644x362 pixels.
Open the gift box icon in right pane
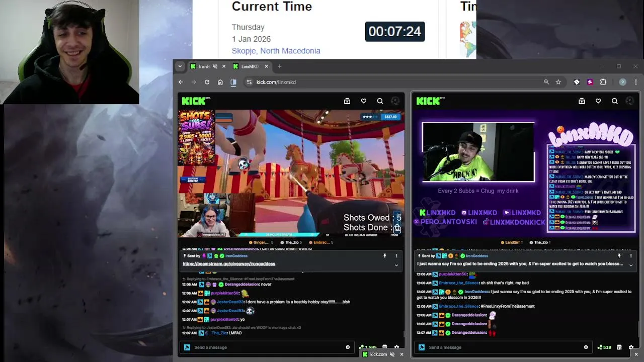tap(582, 101)
